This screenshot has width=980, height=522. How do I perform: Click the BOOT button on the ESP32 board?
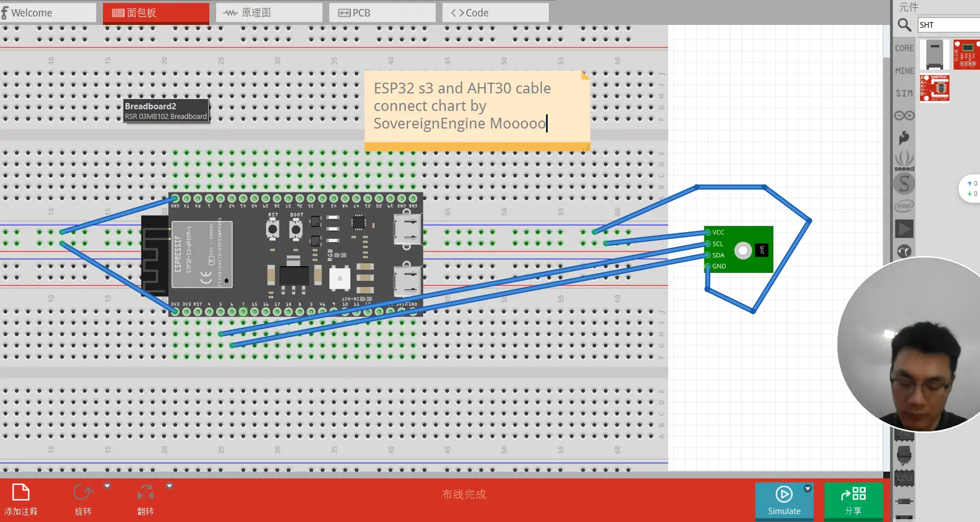[x=295, y=229]
